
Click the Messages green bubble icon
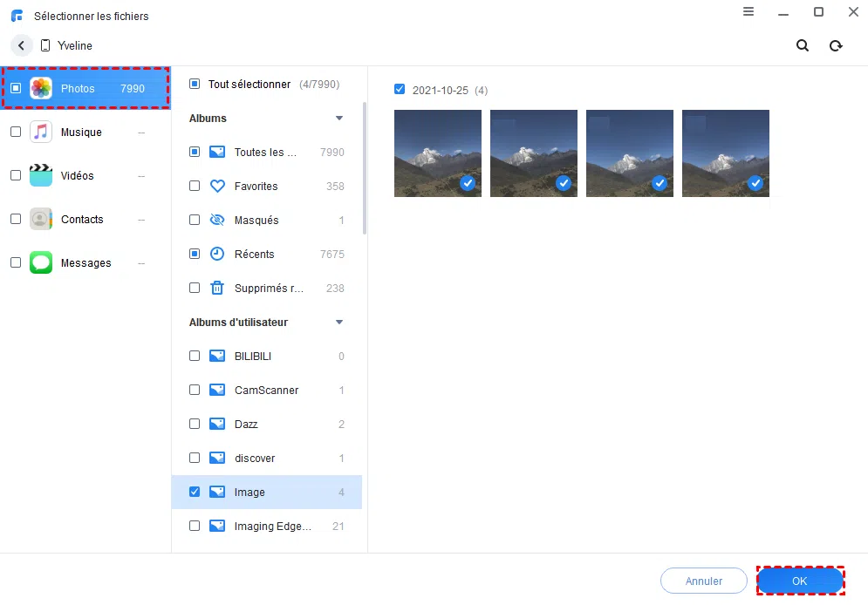pos(41,263)
